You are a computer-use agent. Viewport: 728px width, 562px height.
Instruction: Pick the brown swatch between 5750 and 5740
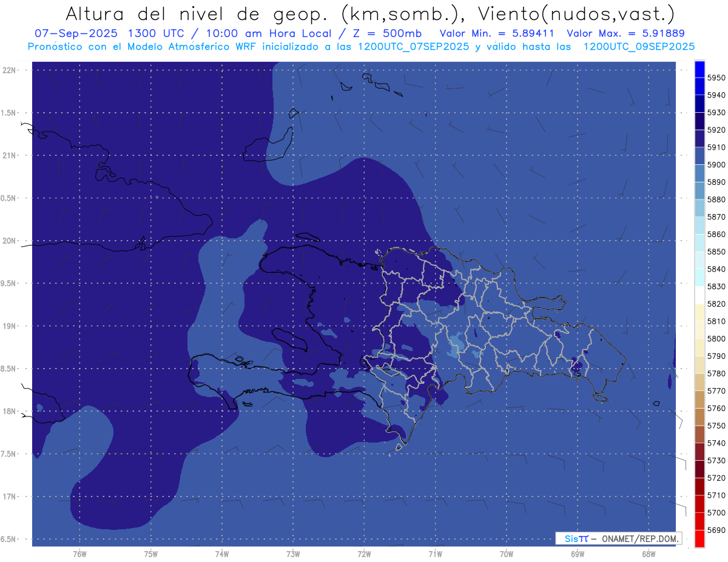click(x=699, y=434)
